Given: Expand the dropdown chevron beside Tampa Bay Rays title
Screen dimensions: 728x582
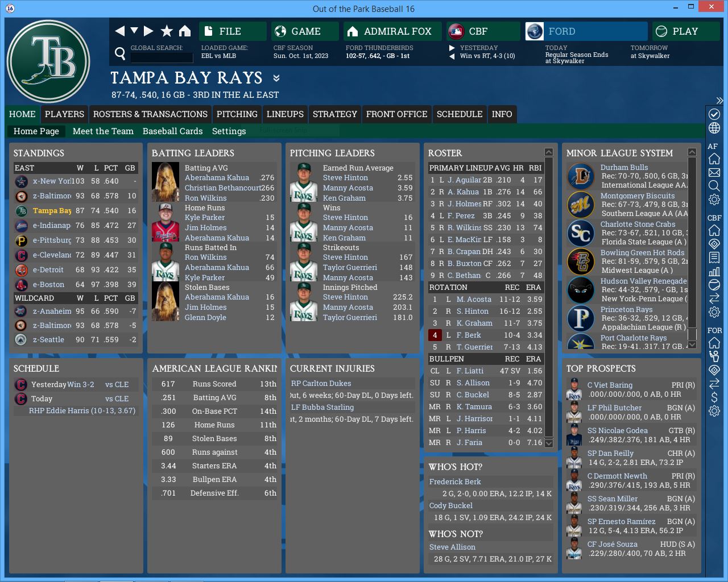Looking at the screenshot, I should pos(276,78).
